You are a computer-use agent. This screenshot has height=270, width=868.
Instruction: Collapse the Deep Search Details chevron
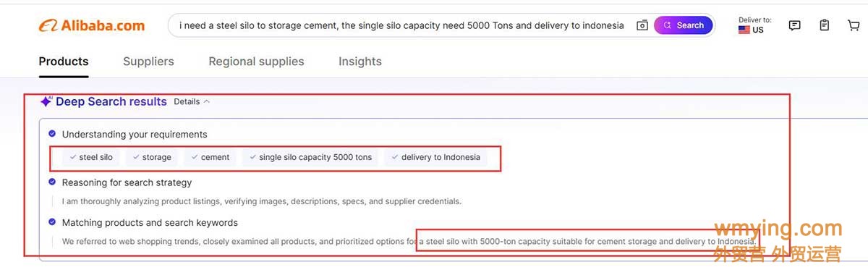[207, 101]
